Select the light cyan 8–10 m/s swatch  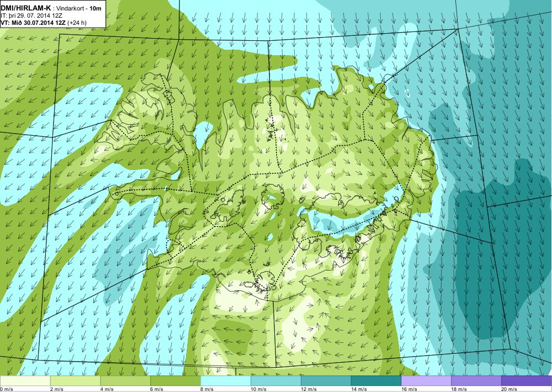(226, 381)
